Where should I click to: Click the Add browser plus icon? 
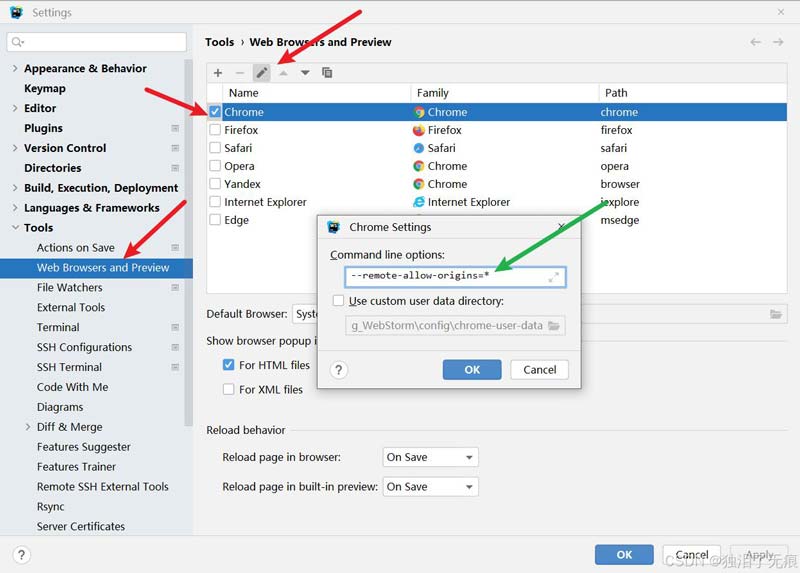[218, 73]
